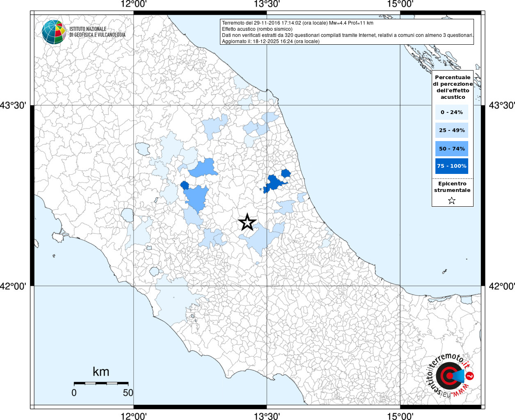This screenshot has width=515, height=420.
Task: Click the bottom 12°00' longitude label
Action: [134, 416]
